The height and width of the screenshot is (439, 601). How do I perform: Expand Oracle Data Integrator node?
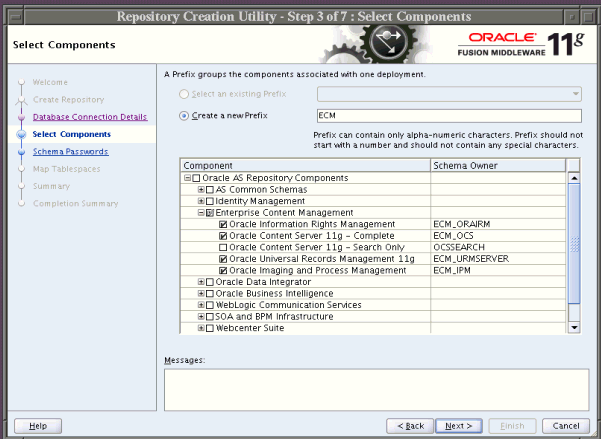click(x=201, y=282)
